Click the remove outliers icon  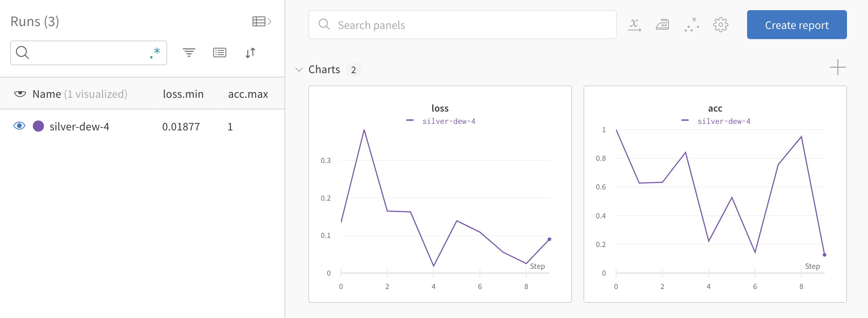(x=691, y=25)
